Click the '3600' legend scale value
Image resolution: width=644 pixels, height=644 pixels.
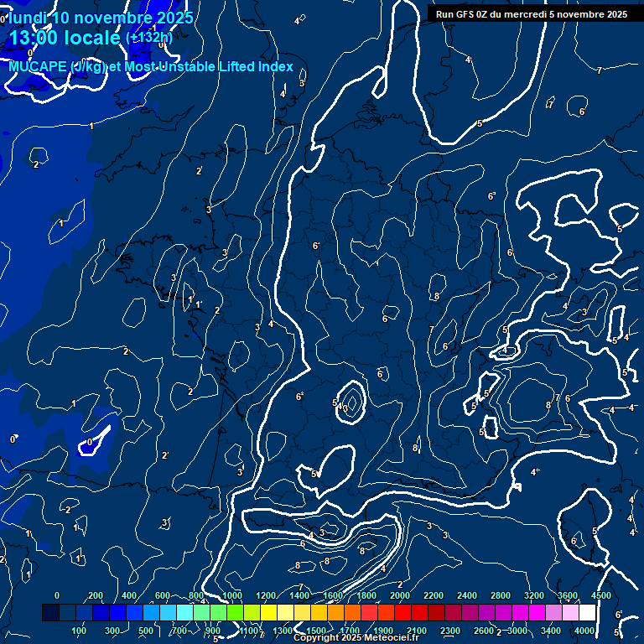pyautogui.click(x=568, y=595)
